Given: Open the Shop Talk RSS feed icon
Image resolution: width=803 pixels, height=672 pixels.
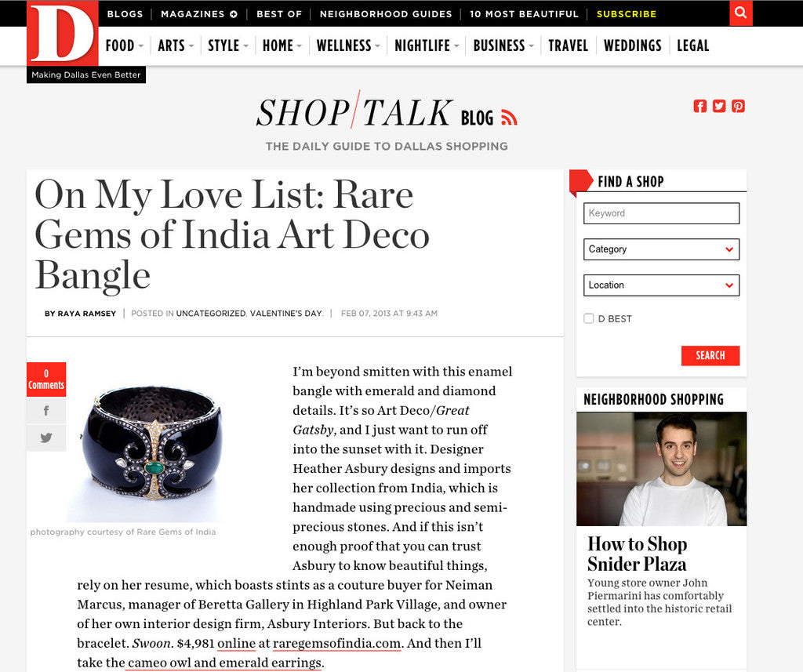Looking at the screenshot, I should pyautogui.click(x=509, y=118).
